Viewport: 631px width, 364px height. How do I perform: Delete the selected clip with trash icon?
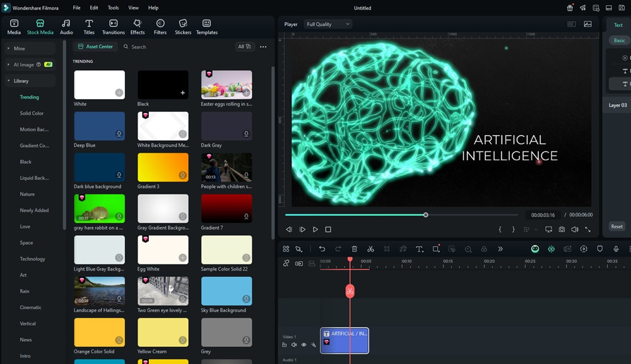coord(355,249)
